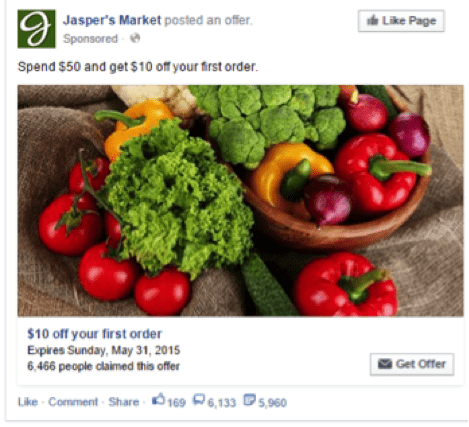Open the vegetables offer photo
Viewport: 469px width, 427px height.
pyautogui.click(x=240, y=201)
